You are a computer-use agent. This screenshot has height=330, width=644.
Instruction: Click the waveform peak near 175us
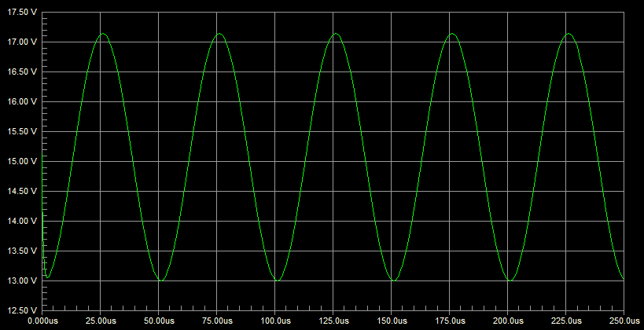[x=452, y=34]
